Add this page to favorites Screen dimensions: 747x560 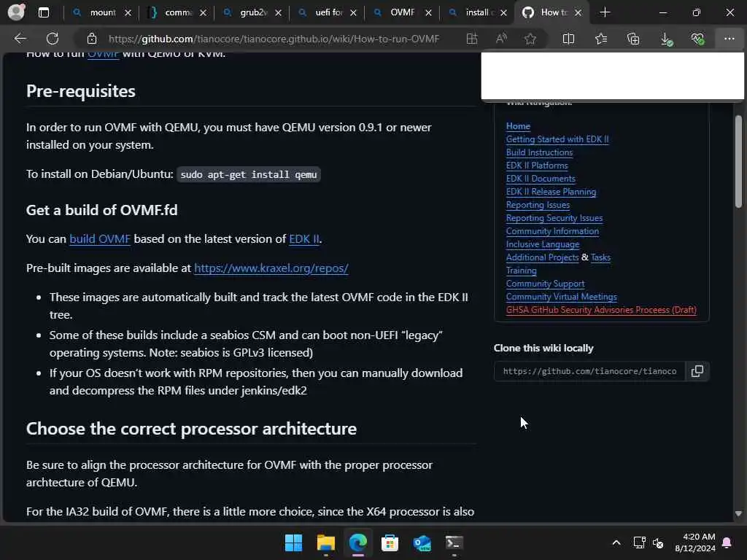point(530,39)
